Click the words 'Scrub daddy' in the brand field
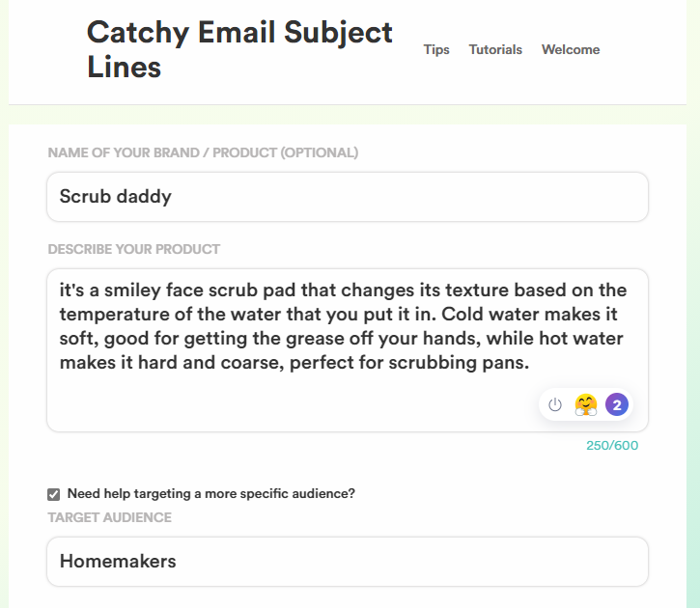Viewport: 700px width, 608px height. (115, 197)
